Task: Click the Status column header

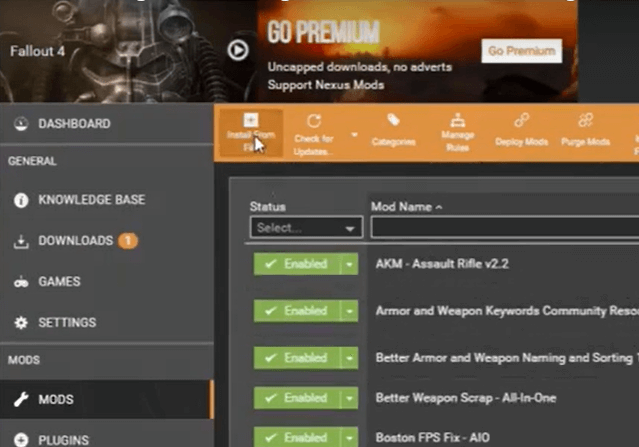Action: (268, 207)
